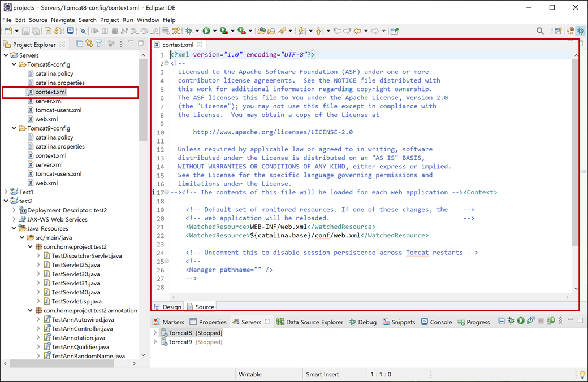Click the Open Perspective icon
This screenshot has width=588, height=382.
pyautogui.click(x=558, y=31)
